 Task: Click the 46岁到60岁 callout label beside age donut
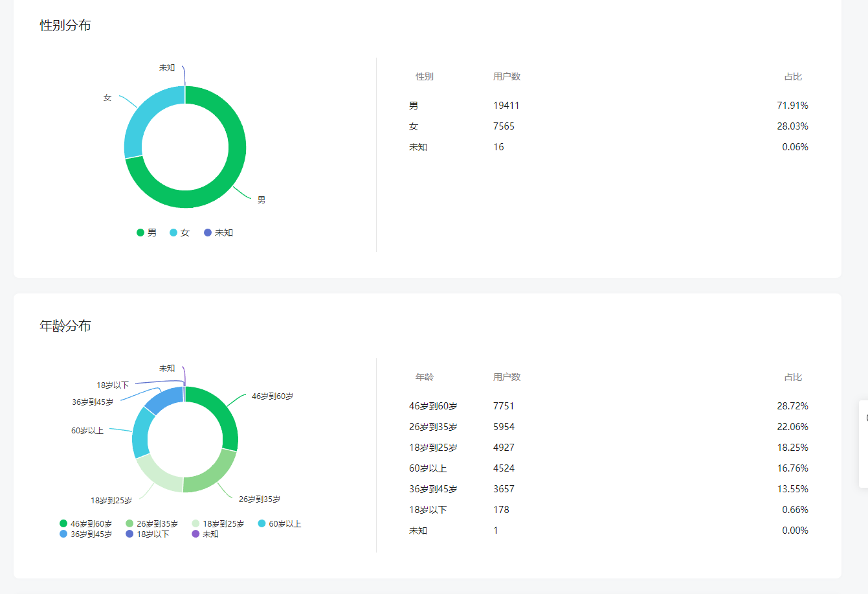[x=273, y=396]
